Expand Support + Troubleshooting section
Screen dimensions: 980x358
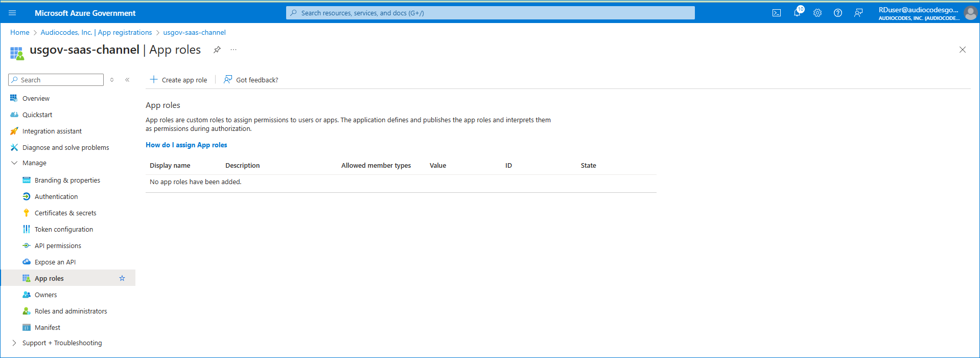[x=14, y=343]
